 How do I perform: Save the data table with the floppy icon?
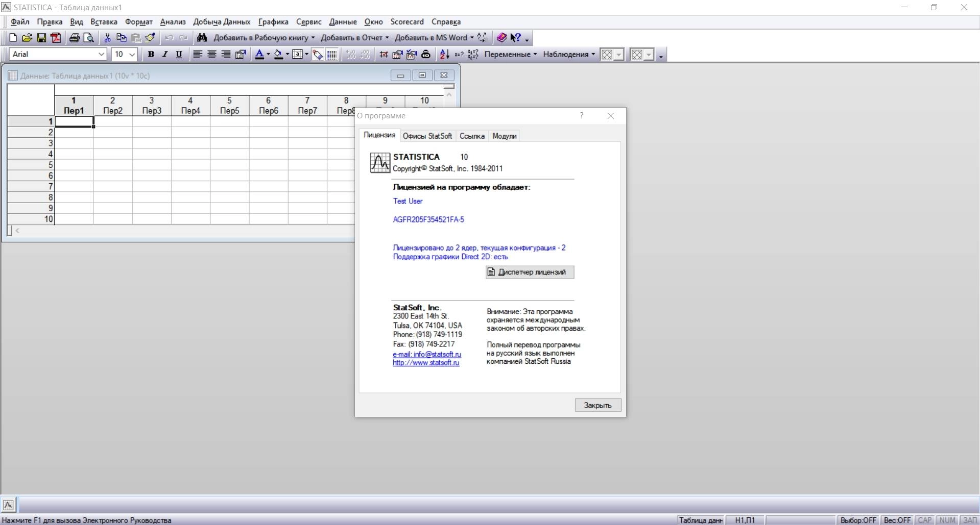(41, 38)
